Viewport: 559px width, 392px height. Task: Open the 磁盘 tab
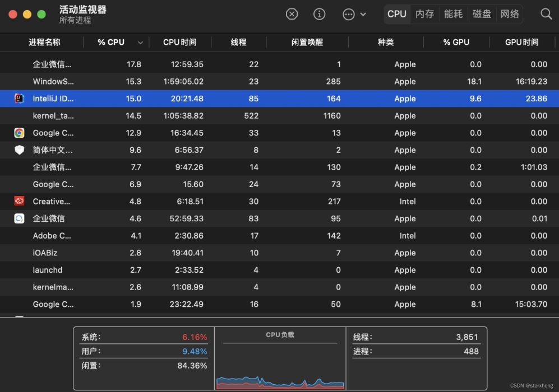point(482,14)
